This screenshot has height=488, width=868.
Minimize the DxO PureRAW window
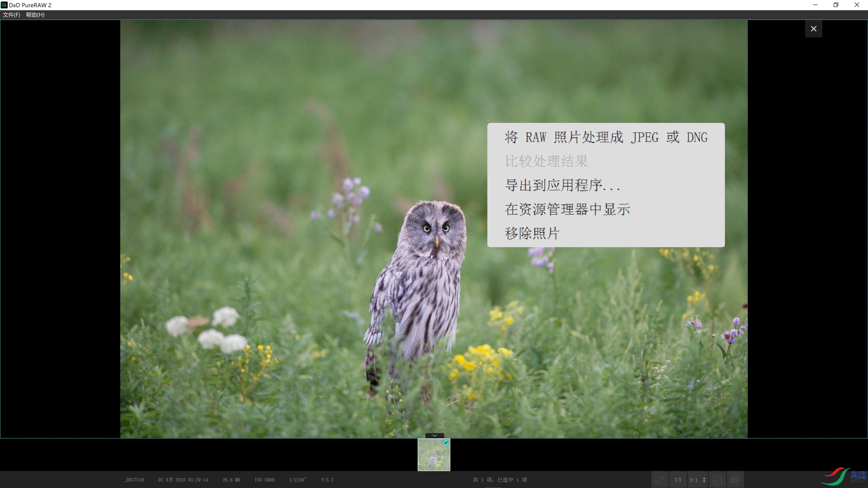point(815,5)
